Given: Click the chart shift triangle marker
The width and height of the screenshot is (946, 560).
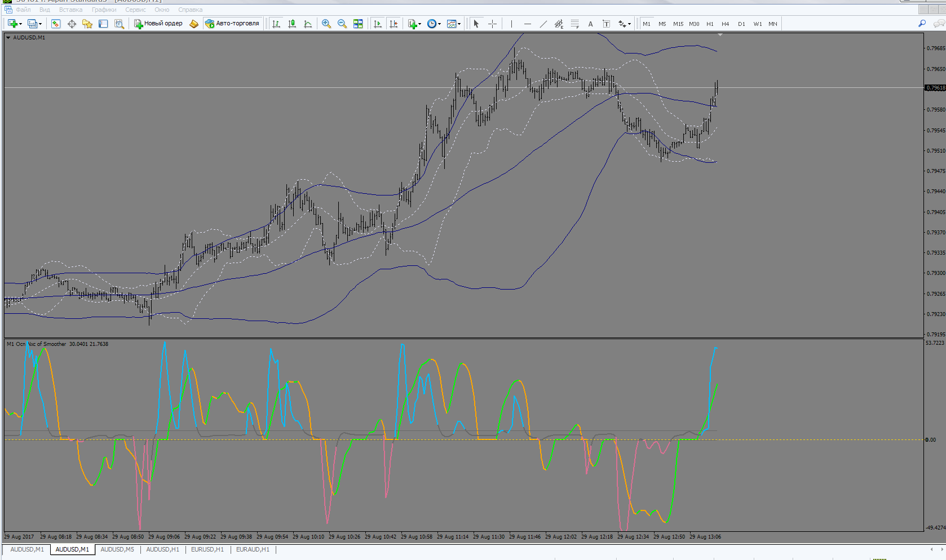Looking at the screenshot, I should point(720,35).
